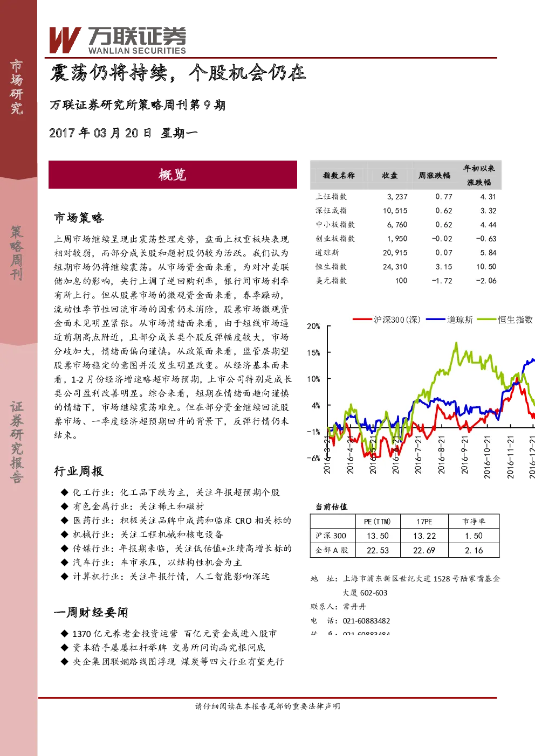Screen dimensions: 535x756
Task: Click the 2016-8-21 x-axis date label
Action: point(442,455)
